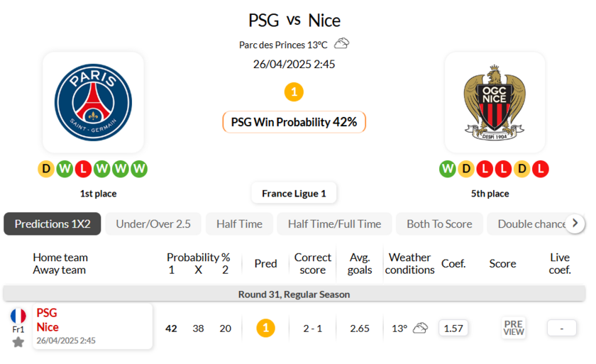The height and width of the screenshot is (364, 596).
Task: Click the orange prediction badge under the date
Action: click(294, 92)
